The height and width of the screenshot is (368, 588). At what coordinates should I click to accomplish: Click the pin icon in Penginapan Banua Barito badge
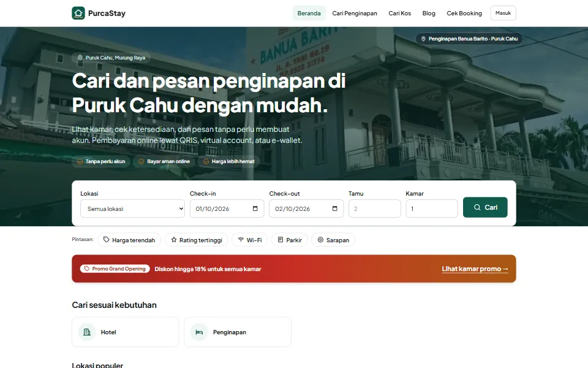423,39
